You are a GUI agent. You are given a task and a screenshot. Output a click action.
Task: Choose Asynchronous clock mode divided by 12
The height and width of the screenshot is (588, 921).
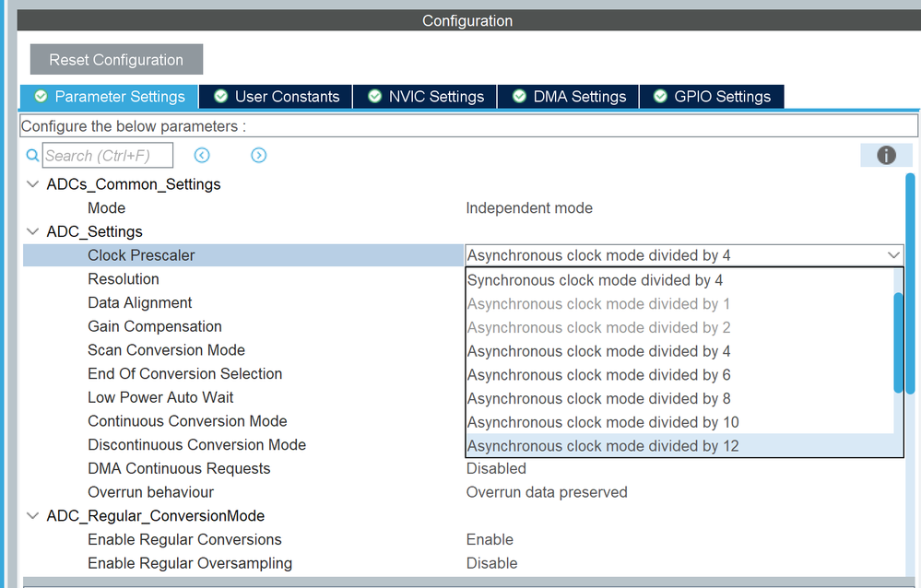(x=679, y=446)
